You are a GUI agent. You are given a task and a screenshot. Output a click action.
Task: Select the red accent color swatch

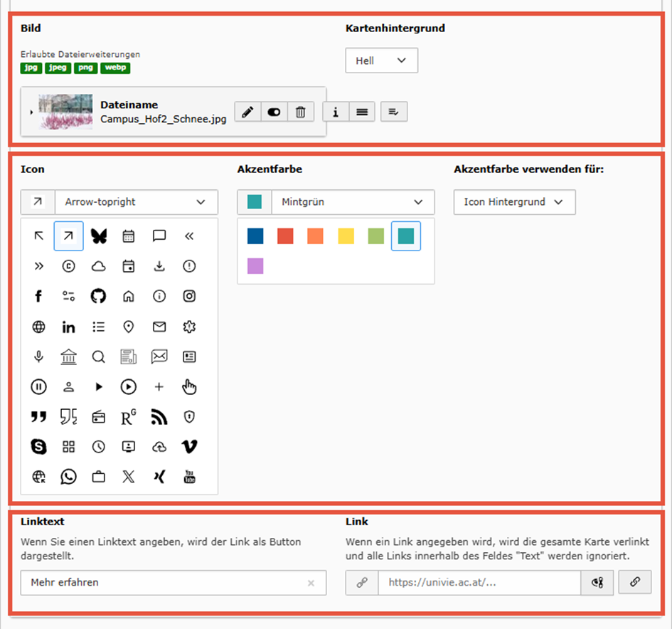click(285, 236)
